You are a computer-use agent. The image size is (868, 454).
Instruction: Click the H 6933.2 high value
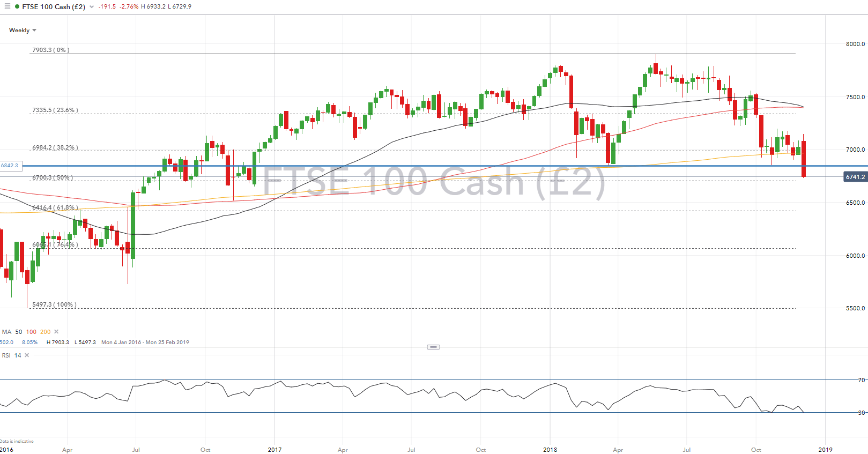point(153,6)
